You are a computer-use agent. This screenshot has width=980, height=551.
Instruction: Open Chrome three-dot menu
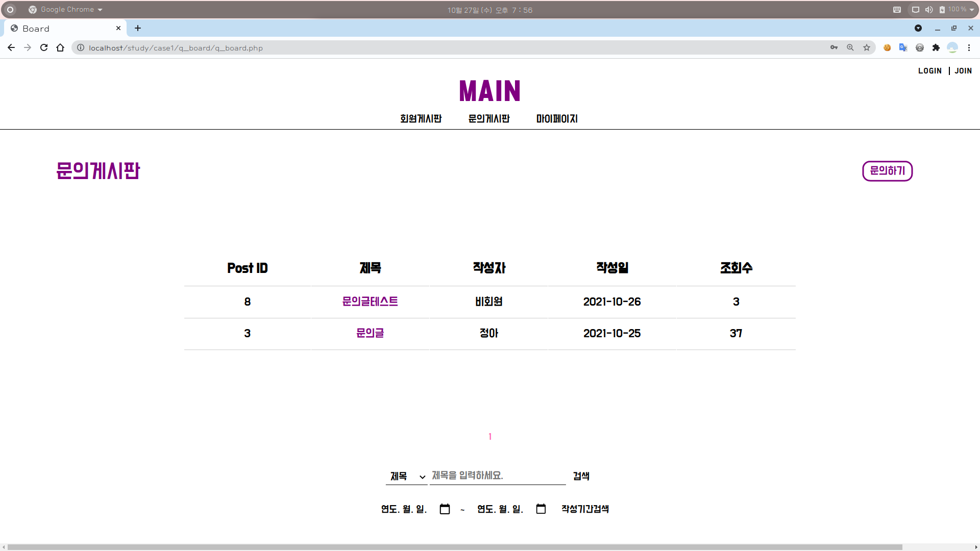969,47
